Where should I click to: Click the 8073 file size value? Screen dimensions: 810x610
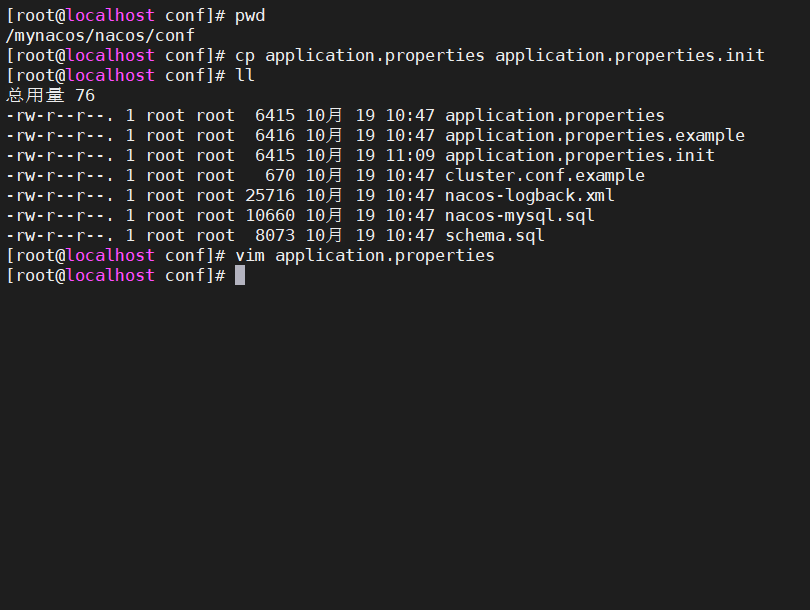[x=275, y=235]
